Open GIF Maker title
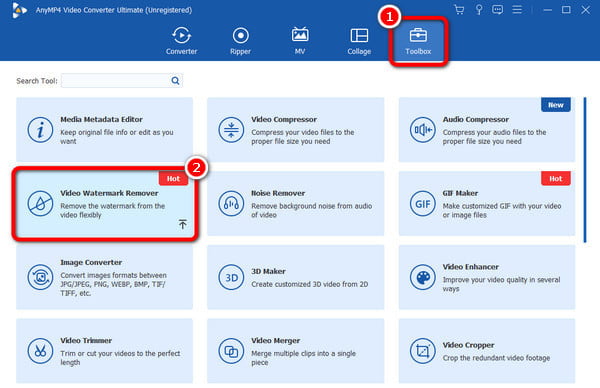Viewport: 600px width, 388px height. [x=460, y=193]
